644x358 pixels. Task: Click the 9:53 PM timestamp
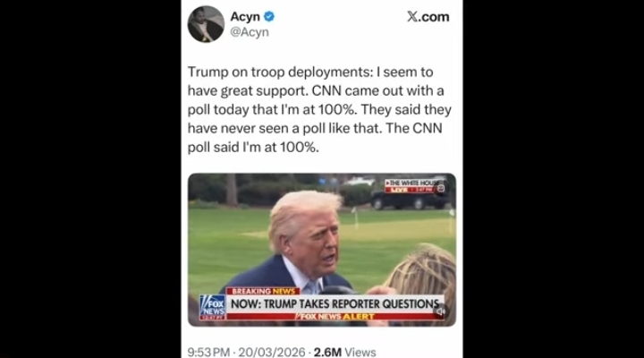pyautogui.click(x=208, y=353)
